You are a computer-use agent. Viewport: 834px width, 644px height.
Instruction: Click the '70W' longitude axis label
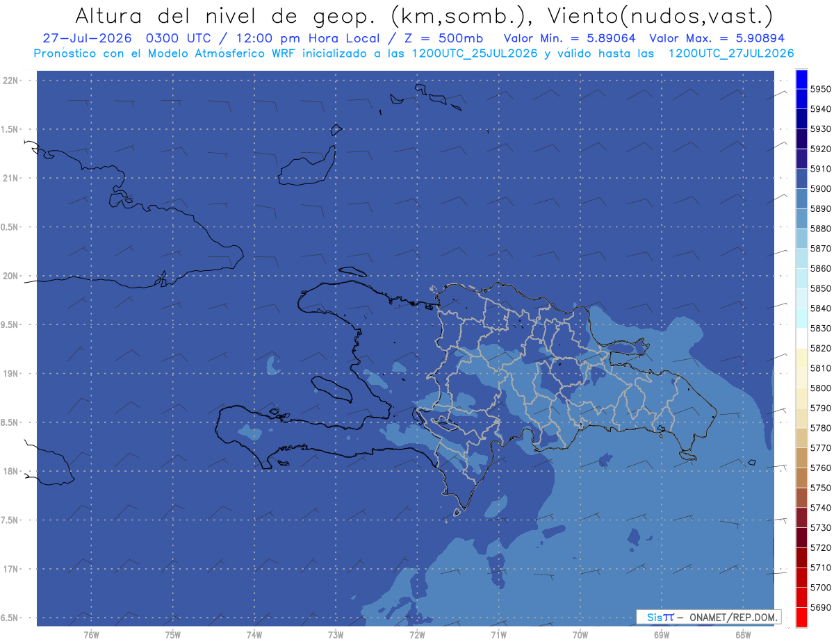coord(580,635)
